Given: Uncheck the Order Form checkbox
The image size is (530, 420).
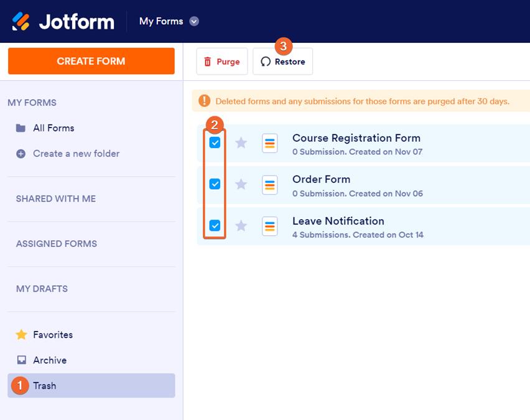Looking at the screenshot, I should [215, 184].
